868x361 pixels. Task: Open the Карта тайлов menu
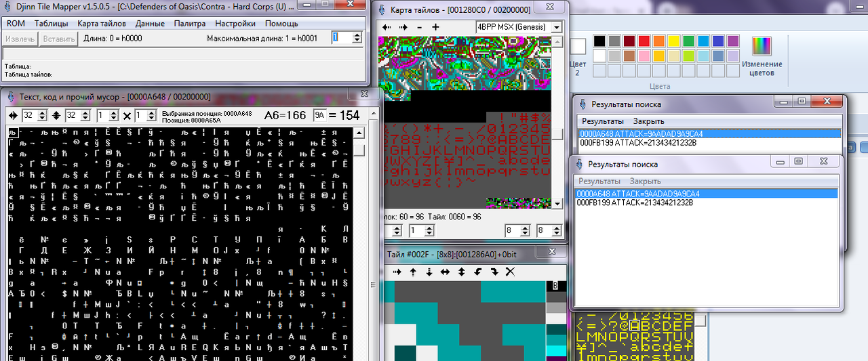[102, 23]
